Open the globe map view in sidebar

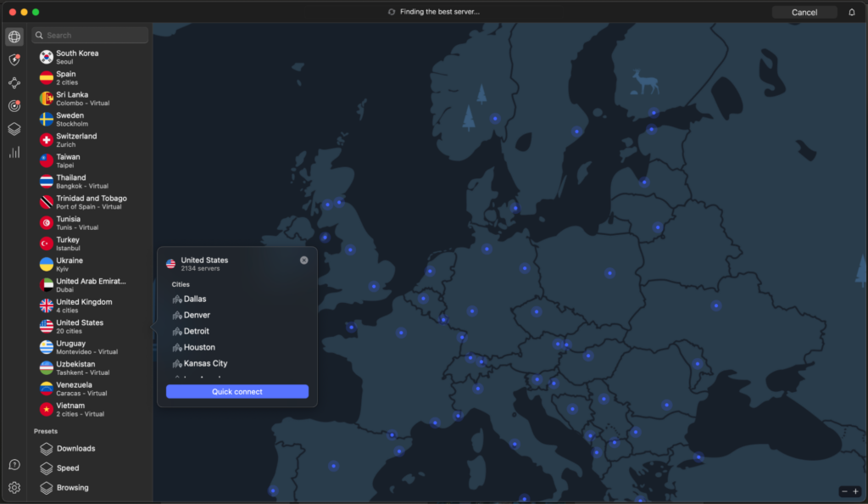click(x=14, y=36)
